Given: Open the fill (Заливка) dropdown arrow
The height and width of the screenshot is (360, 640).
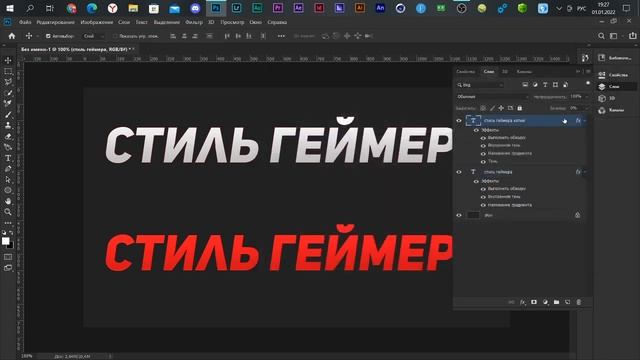Looking at the screenshot, I should (x=587, y=108).
